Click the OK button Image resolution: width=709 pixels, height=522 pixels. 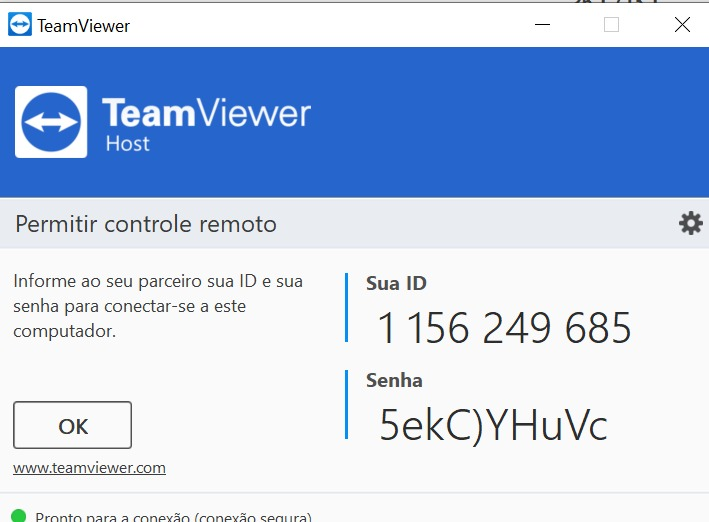72,425
